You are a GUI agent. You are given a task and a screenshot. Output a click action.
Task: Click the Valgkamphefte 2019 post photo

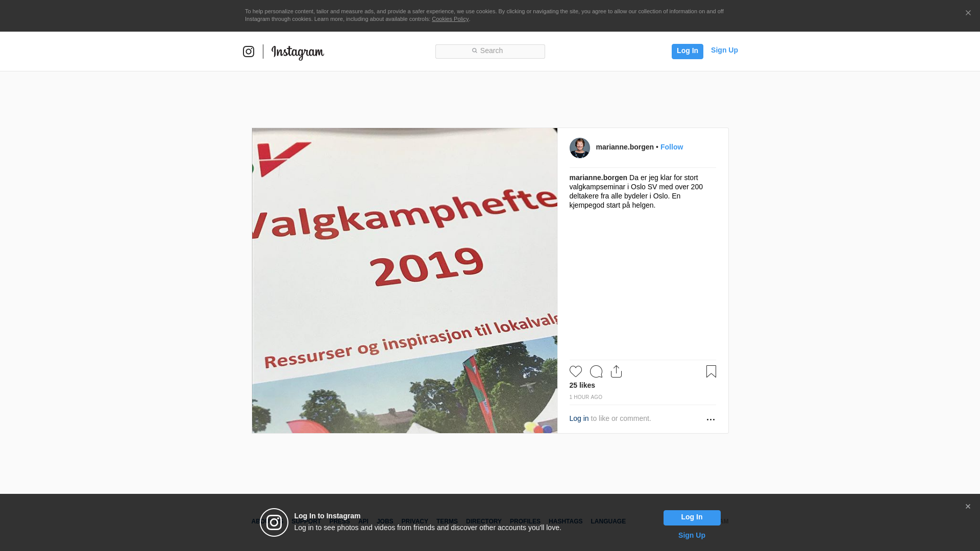point(405,281)
